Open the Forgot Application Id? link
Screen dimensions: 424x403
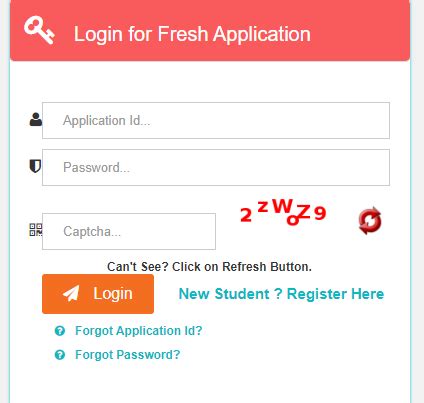coord(139,331)
